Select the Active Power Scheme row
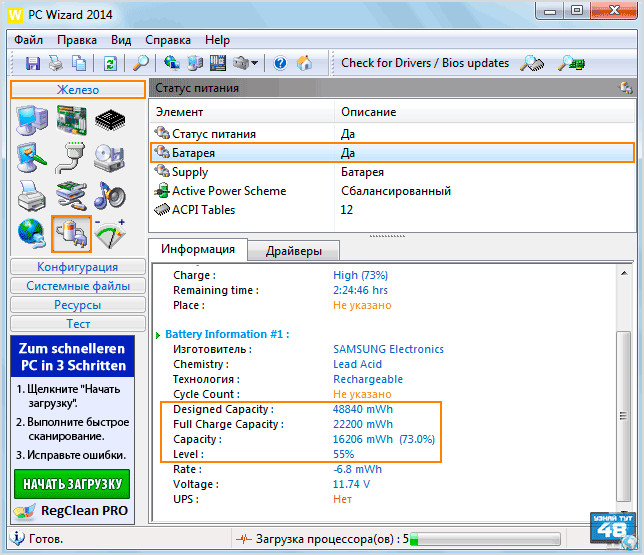644x555 pixels. coord(392,191)
